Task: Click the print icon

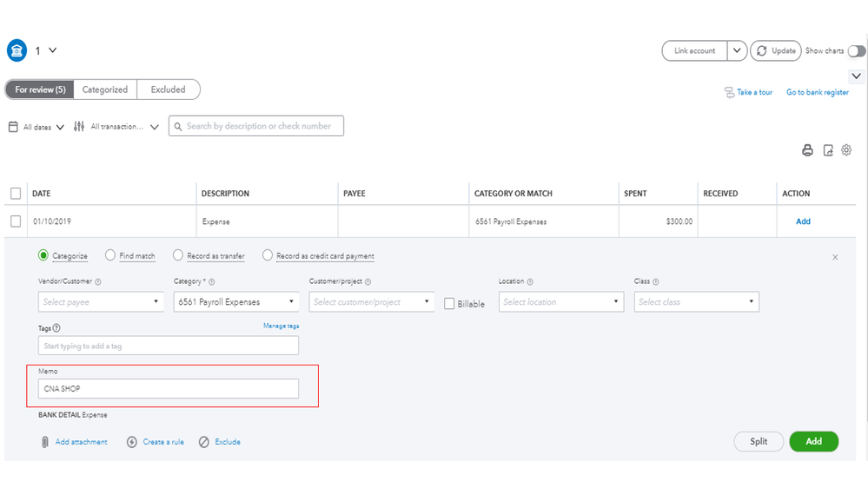Action: click(x=807, y=150)
